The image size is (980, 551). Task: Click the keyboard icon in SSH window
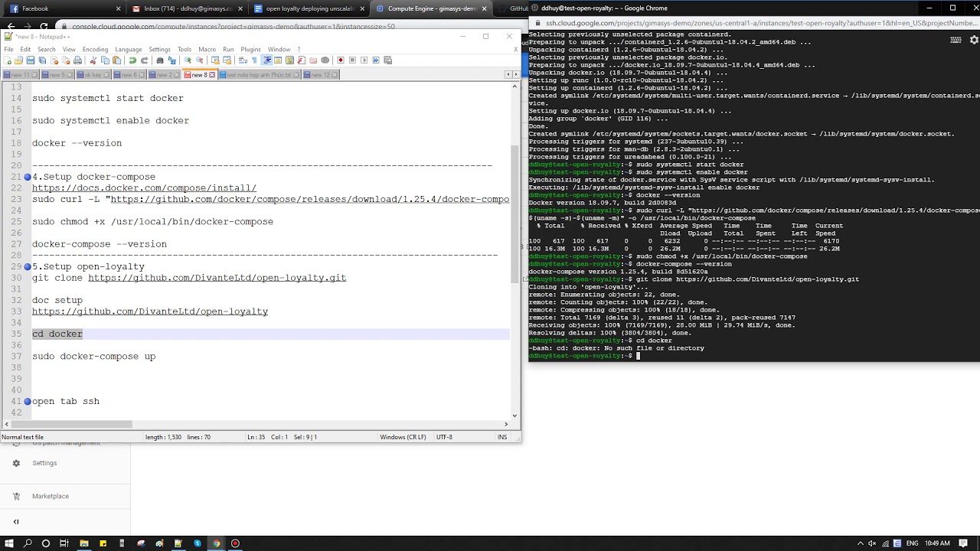click(955, 40)
